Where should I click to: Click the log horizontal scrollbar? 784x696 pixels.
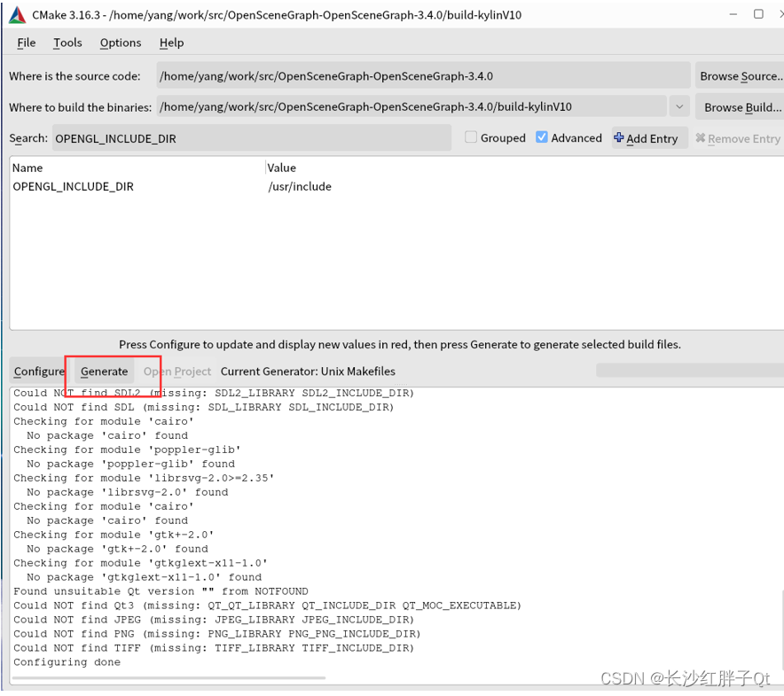pyautogui.click(x=169, y=678)
